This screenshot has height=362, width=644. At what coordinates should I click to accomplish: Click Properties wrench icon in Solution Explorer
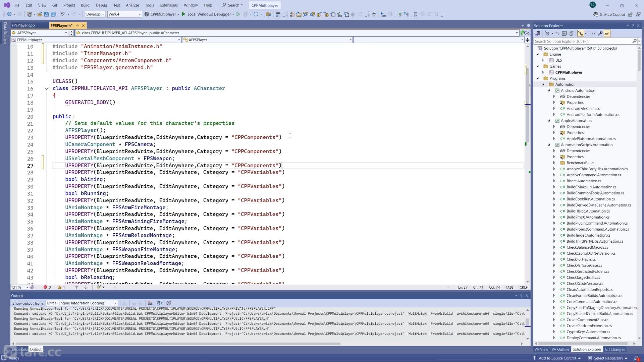tap(600, 34)
